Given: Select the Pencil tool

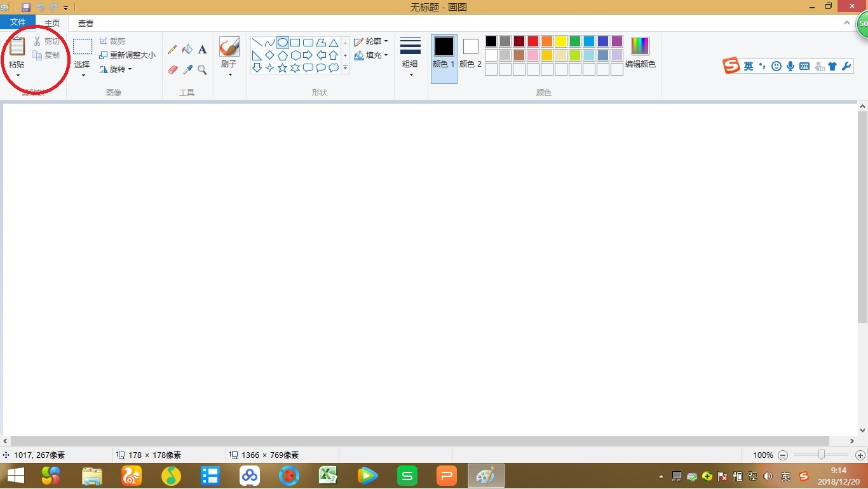Looking at the screenshot, I should (172, 50).
